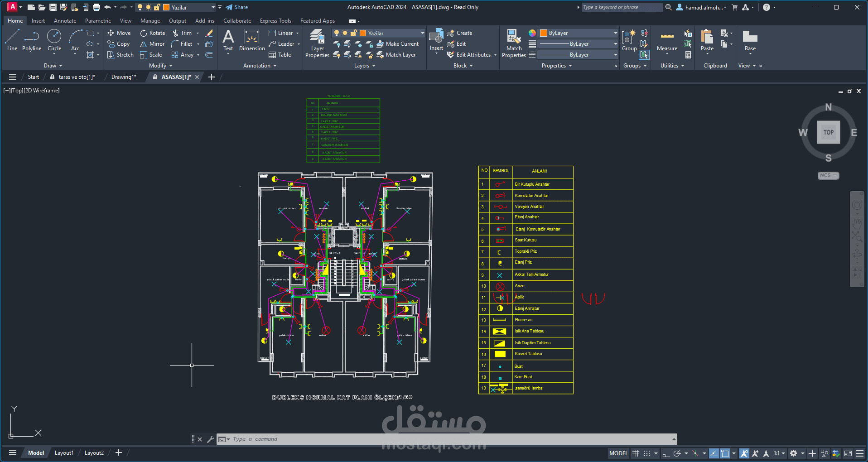Click the Save icon in quick access toolbar
868x462 pixels.
(53, 7)
